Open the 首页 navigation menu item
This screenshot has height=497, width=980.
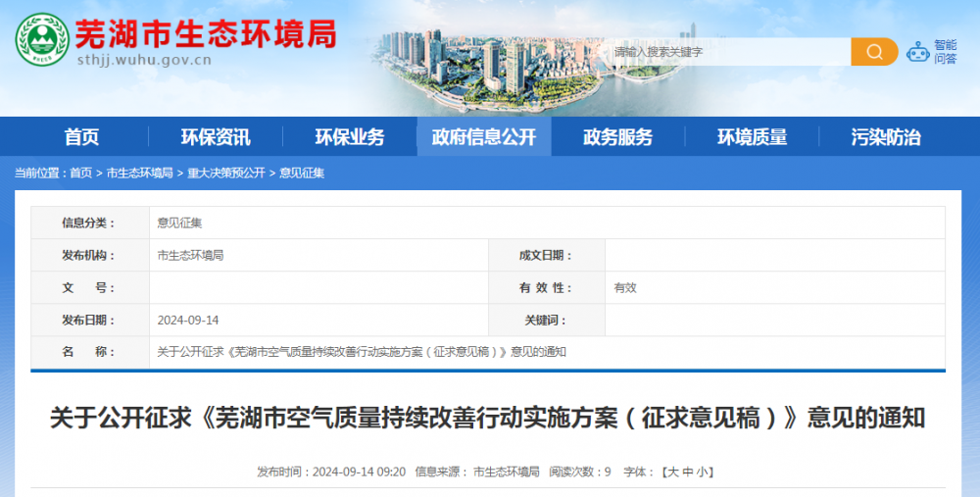[82, 137]
